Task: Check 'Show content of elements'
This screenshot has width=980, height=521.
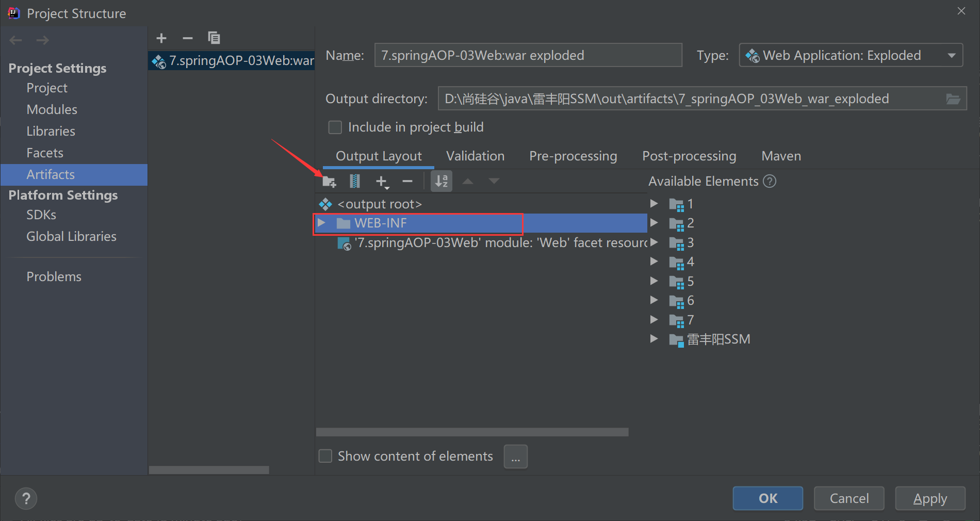Action: point(325,456)
